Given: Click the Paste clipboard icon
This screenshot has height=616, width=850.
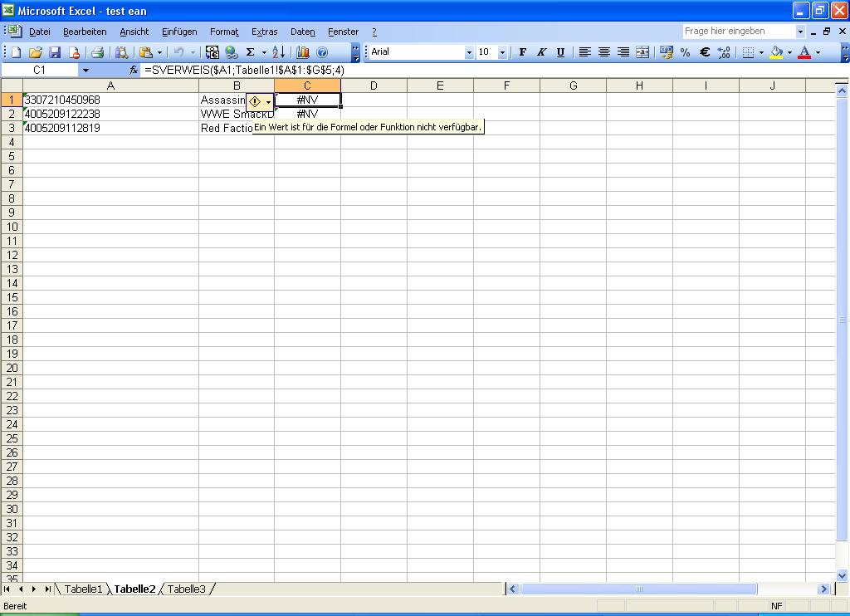Looking at the screenshot, I should [145, 52].
